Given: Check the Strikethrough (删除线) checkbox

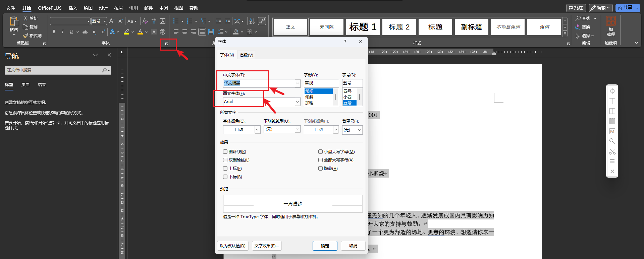Looking at the screenshot, I should (x=225, y=152).
